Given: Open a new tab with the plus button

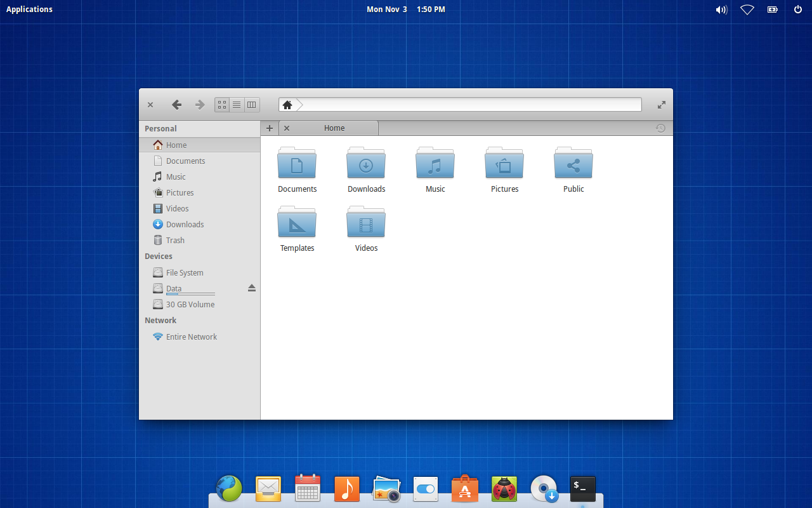Looking at the screenshot, I should (x=270, y=128).
